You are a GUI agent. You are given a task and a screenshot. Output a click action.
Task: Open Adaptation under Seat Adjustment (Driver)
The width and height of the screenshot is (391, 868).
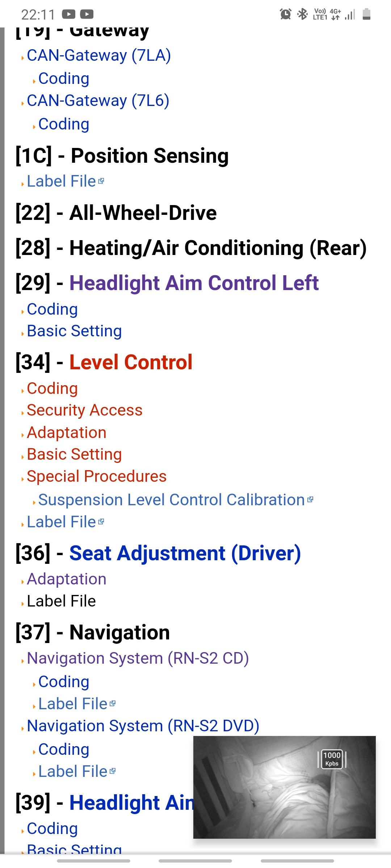point(66,579)
